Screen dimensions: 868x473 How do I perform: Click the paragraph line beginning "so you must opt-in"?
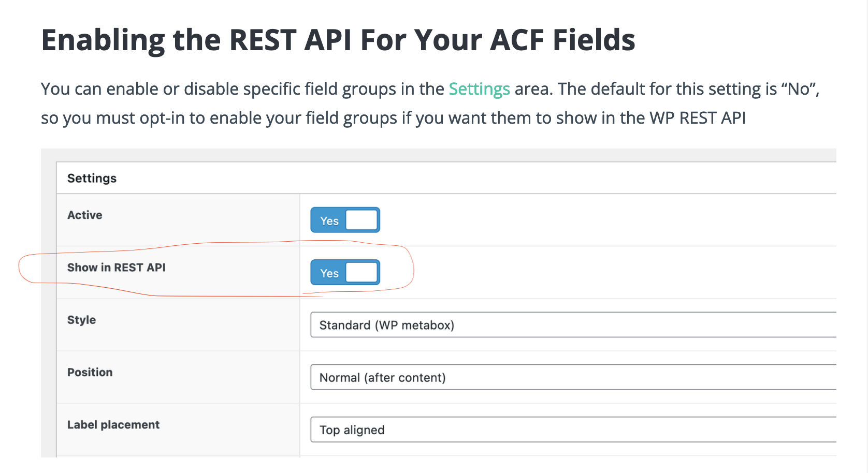(x=393, y=118)
